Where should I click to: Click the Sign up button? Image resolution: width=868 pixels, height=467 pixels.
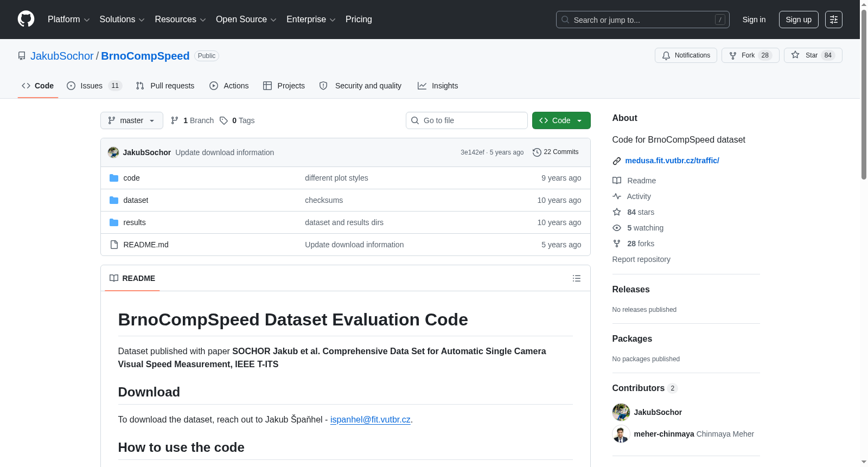[x=799, y=20]
